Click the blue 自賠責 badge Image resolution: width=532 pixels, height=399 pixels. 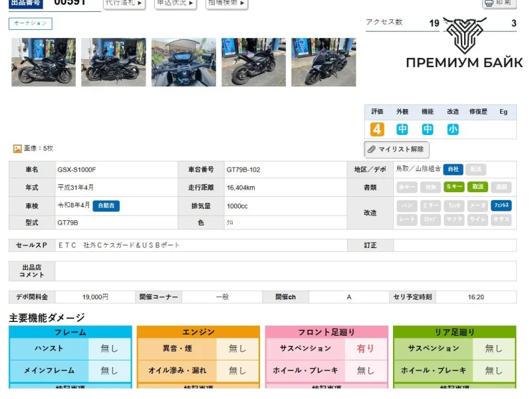point(106,206)
